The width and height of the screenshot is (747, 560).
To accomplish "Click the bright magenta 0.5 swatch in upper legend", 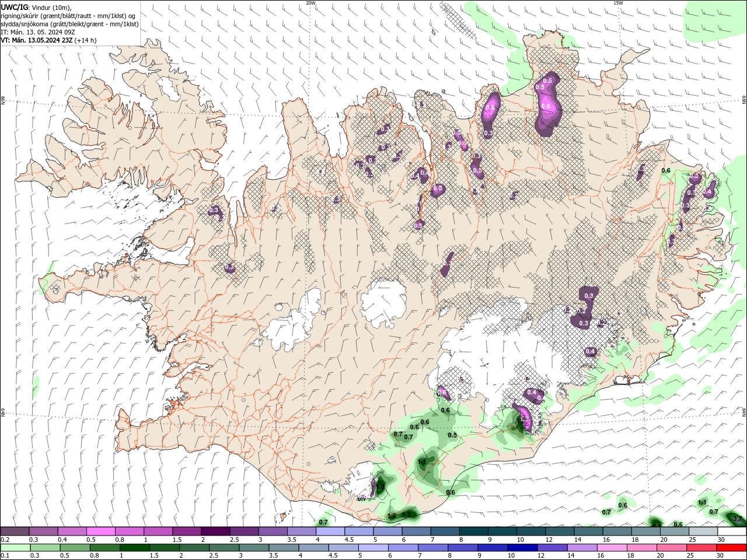I will point(101,531).
